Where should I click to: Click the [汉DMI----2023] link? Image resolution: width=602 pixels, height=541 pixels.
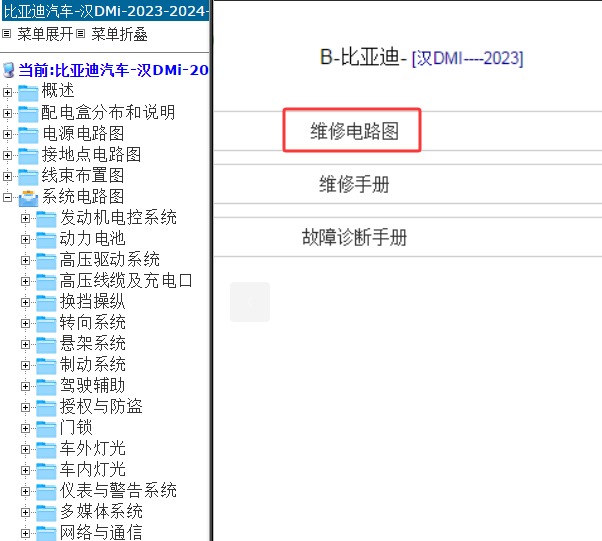(x=467, y=58)
